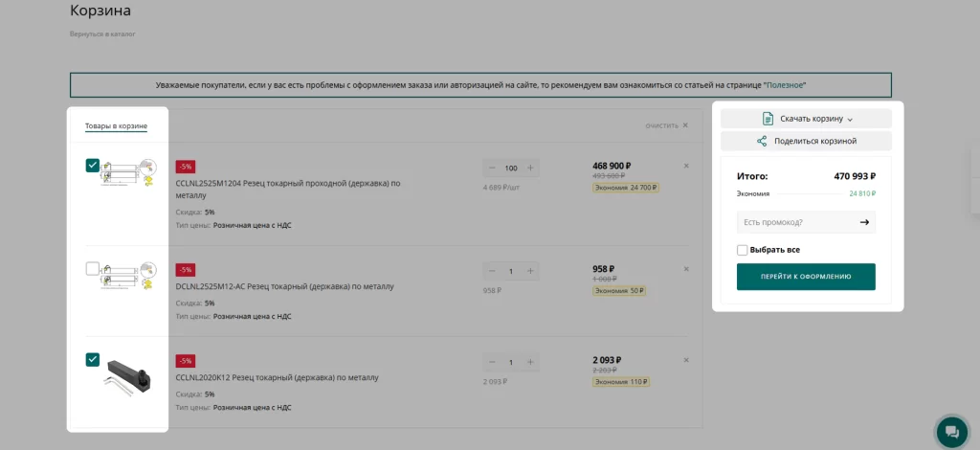Remove CCLNL2525M1204 item with its X

(x=686, y=167)
